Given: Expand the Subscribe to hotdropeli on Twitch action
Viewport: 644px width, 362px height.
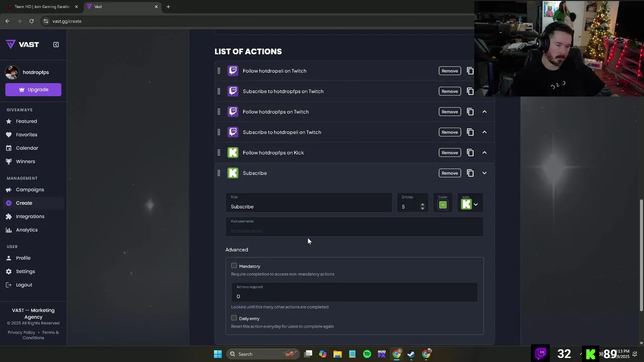Looking at the screenshot, I should (x=485, y=132).
